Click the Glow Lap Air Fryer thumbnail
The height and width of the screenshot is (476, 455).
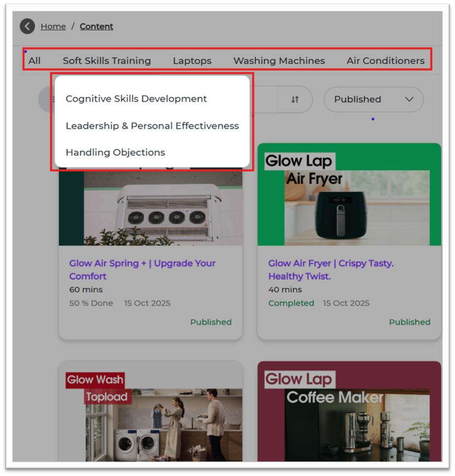pyautogui.click(x=349, y=199)
